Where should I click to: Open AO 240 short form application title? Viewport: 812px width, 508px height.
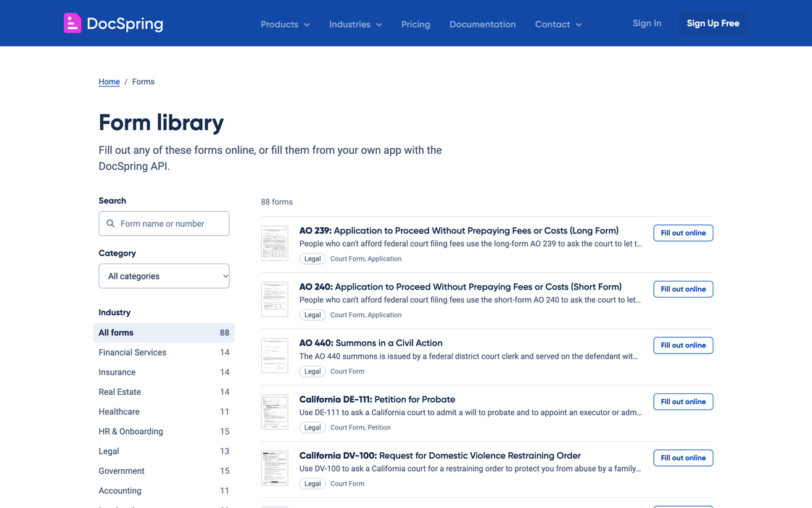click(x=460, y=287)
